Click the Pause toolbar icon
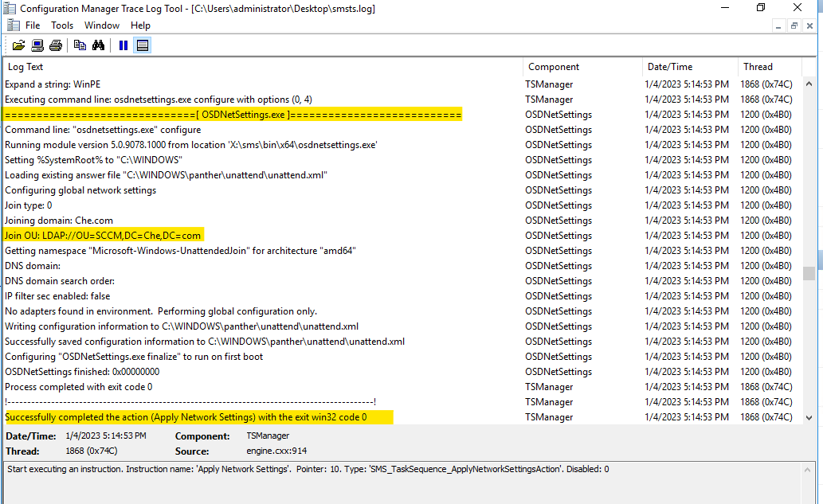Screen dimensions: 823x504 [123, 45]
